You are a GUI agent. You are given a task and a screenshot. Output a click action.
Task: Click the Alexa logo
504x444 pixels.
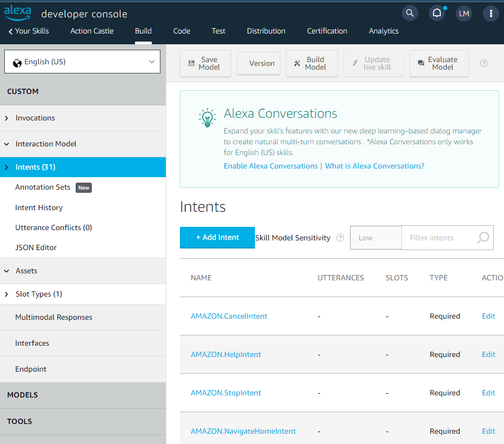tap(18, 13)
